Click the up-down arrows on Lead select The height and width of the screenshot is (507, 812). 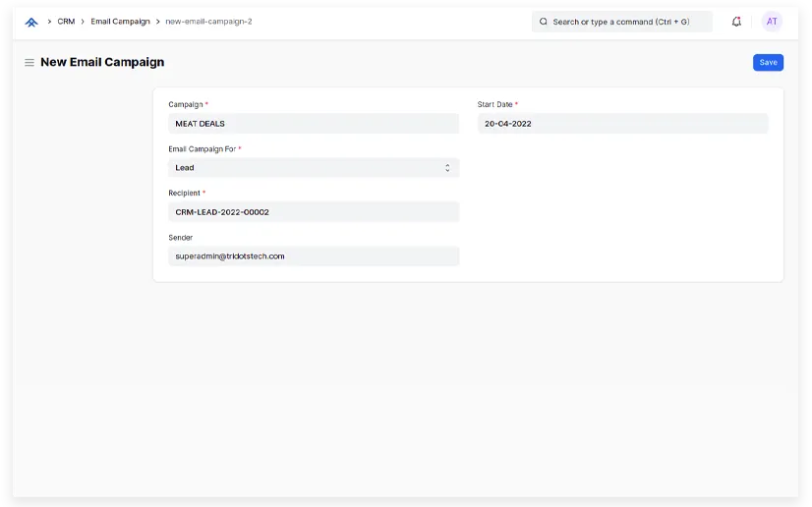click(447, 168)
